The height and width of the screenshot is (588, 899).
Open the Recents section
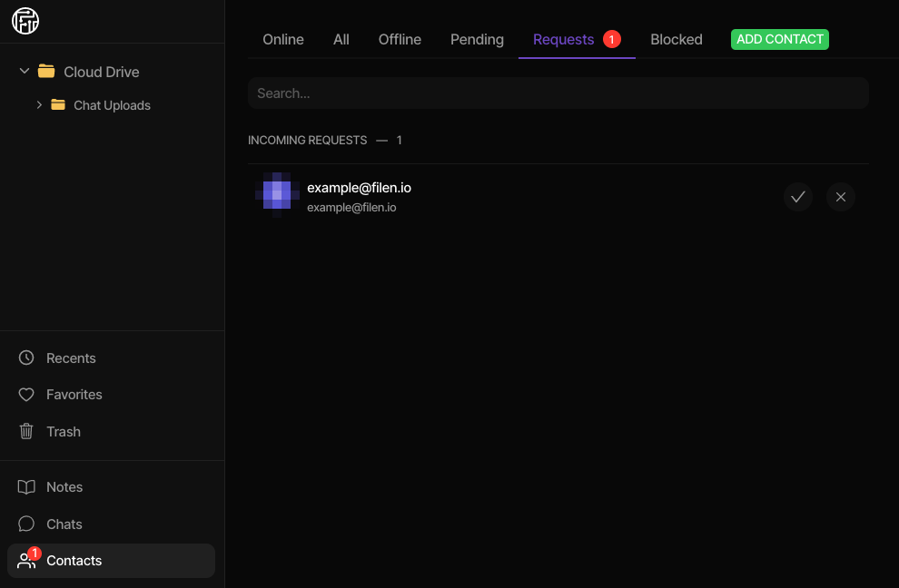click(x=71, y=358)
